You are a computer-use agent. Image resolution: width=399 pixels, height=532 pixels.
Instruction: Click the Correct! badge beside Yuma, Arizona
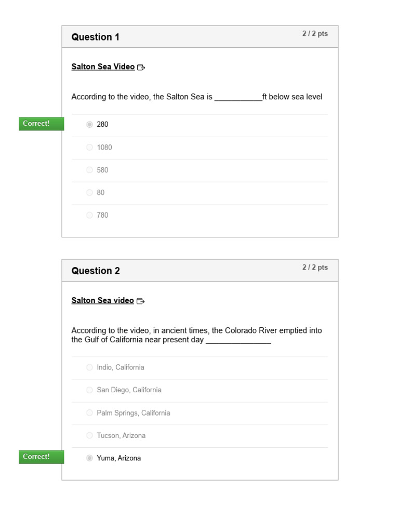[x=41, y=457]
